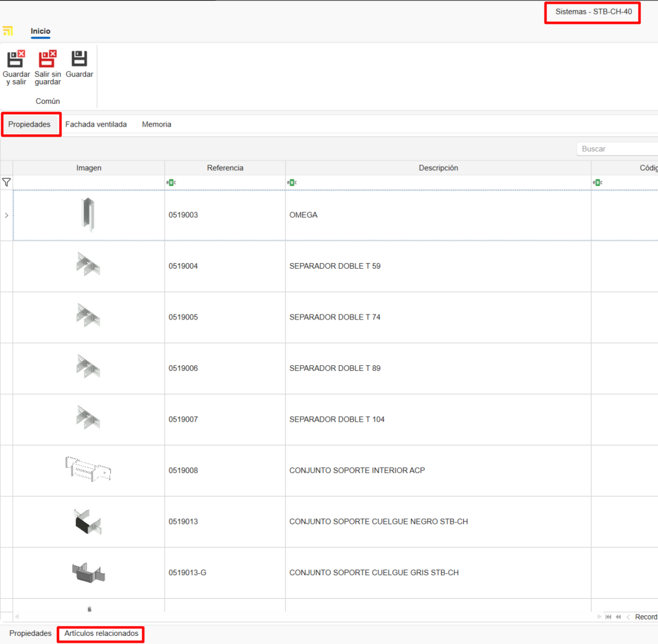Screen dimensions: 658x644
Task: Sort by Referencia column header
Action: 225,168
